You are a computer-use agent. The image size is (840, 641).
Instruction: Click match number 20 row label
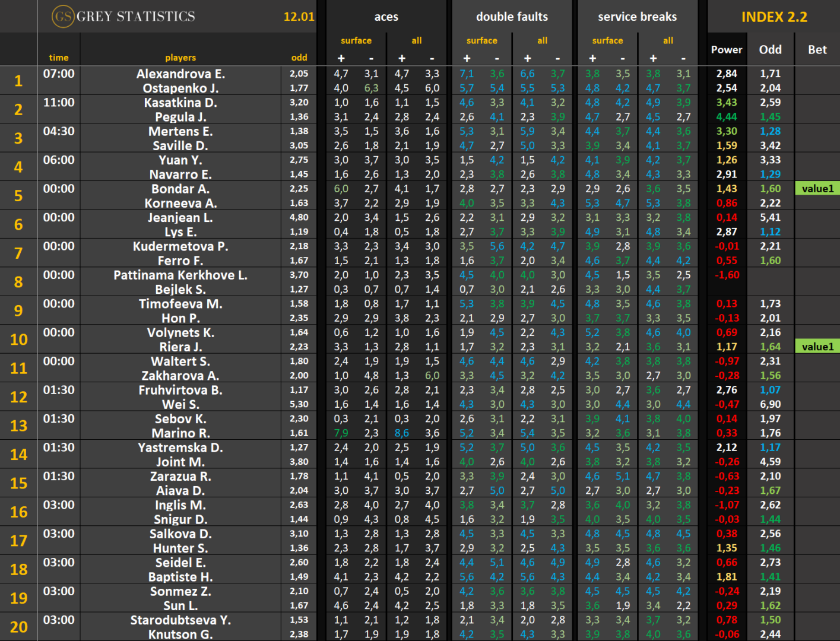pyautogui.click(x=18, y=627)
